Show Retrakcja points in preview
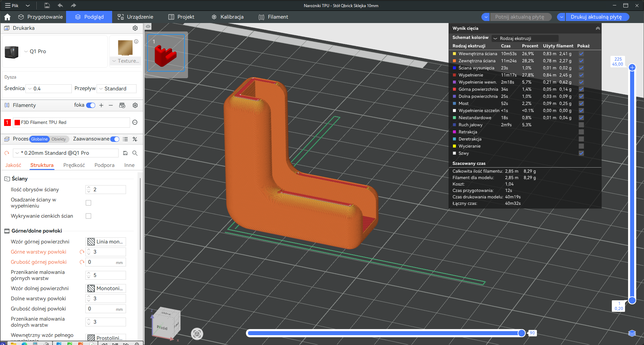 pyautogui.click(x=581, y=132)
